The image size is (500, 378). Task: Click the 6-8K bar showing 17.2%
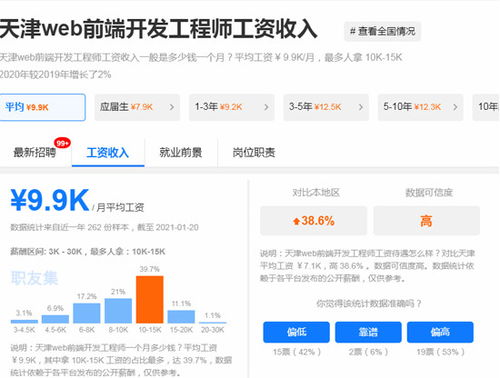point(87,313)
